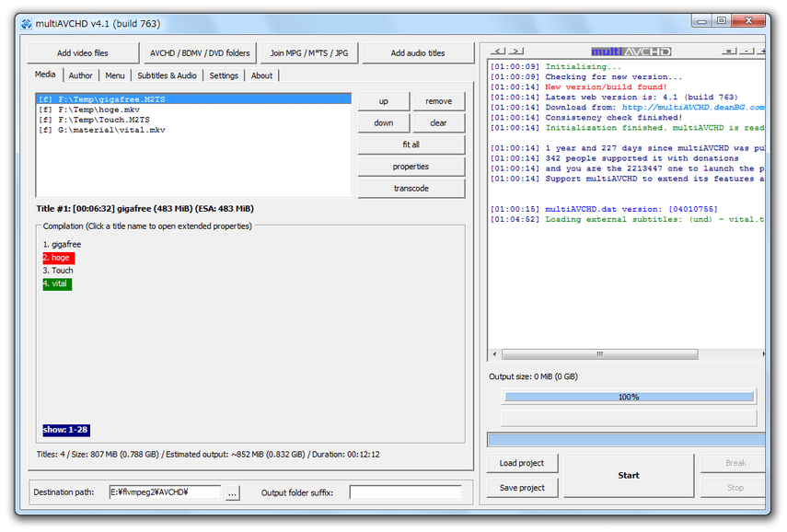Click the 100% progress bar
Viewport: 787px width, 532px height.
coord(629,397)
